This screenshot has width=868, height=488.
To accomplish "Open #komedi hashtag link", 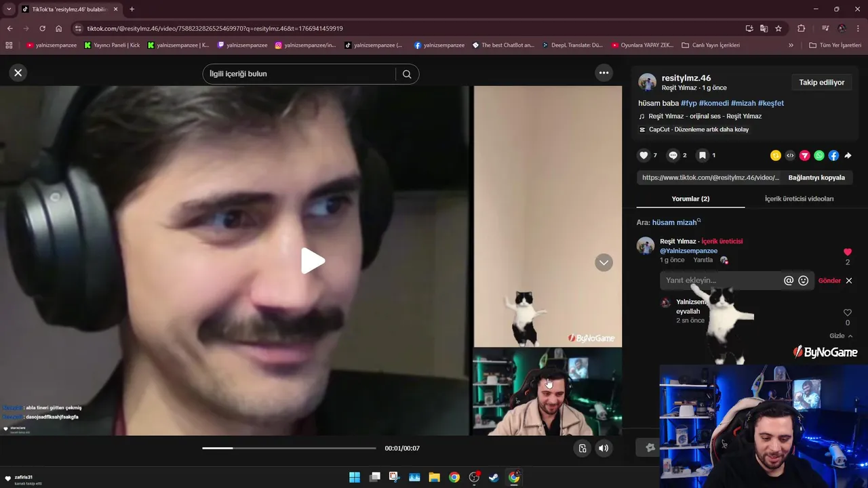I will (713, 103).
